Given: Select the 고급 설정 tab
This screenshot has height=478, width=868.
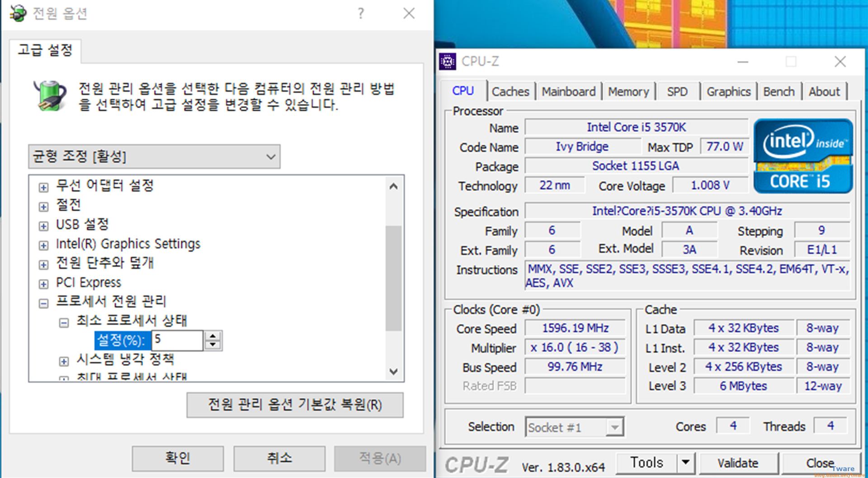Looking at the screenshot, I should click(45, 50).
